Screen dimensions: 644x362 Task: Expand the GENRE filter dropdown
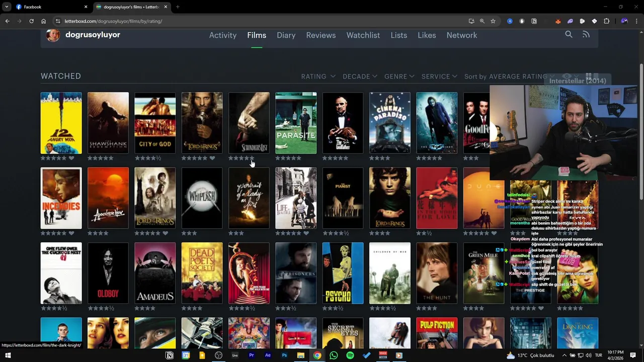399,76
